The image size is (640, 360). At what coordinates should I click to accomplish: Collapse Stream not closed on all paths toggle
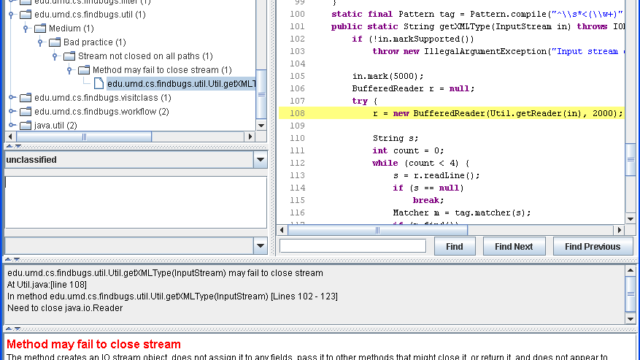pos(55,56)
